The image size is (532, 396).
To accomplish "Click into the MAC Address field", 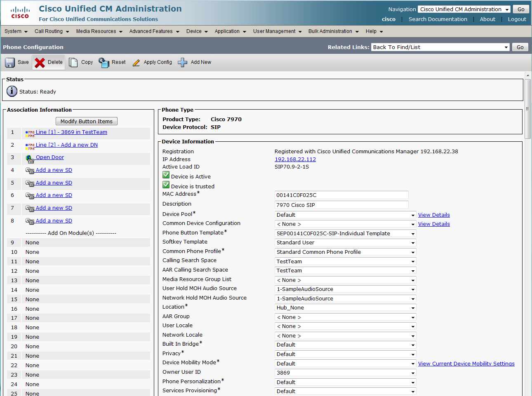I will pyautogui.click(x=341, y=195).
